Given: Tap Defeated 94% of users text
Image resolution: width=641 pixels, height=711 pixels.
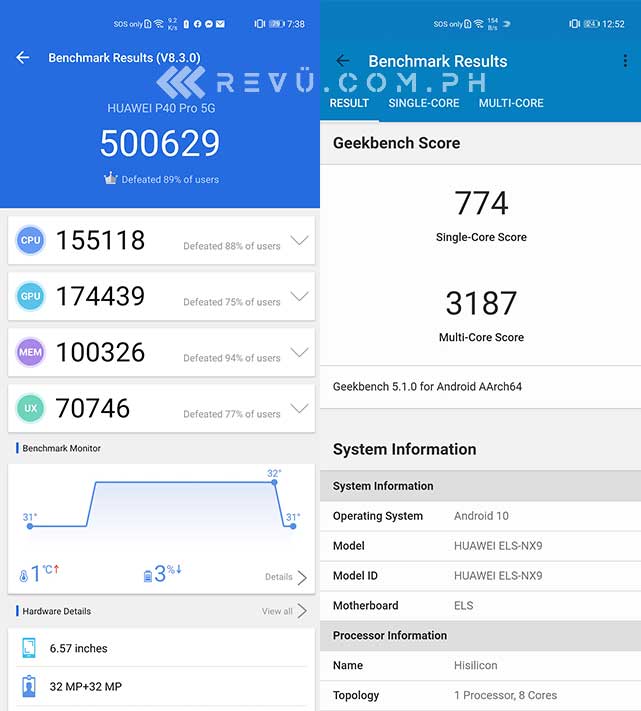Looking at the screenshot, I should [x=232, y=358].
